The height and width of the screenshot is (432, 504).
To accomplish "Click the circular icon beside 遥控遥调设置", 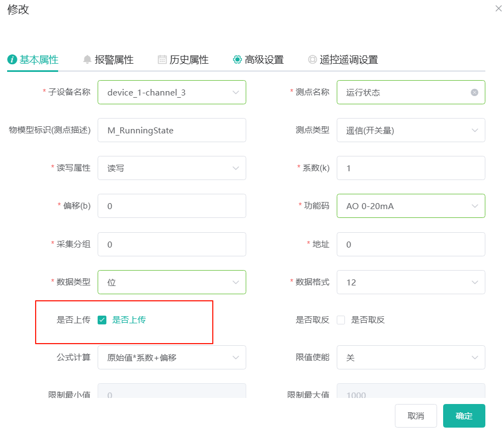I will [312, 60].
